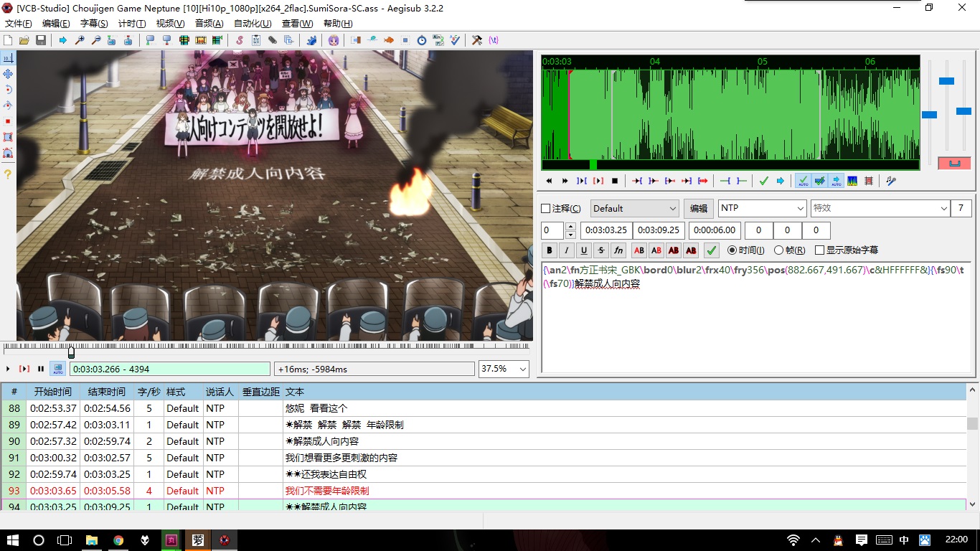
Task: Open the 字幕 menu
Action: [x=94, y=24]
